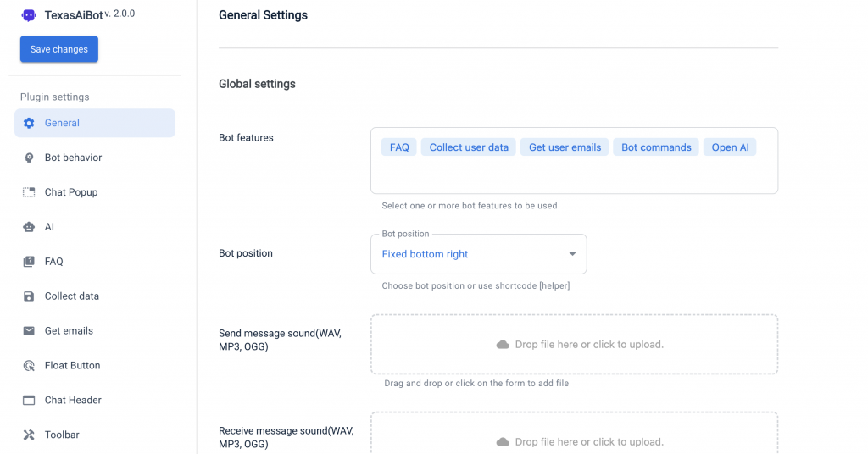Click the General gear icon

(x=29, y=124)
